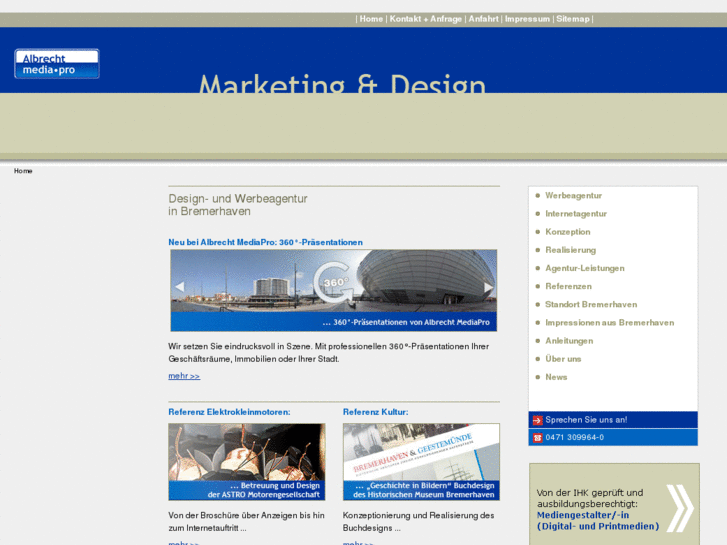Select Werbeagentur in the sidebar menu
The image size is (727, 545).
click(574, 196)
